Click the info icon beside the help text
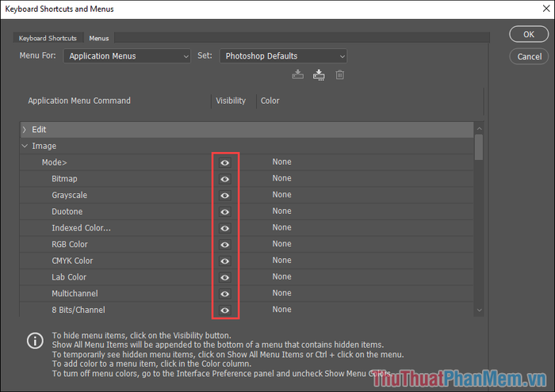 coord(35,341)
